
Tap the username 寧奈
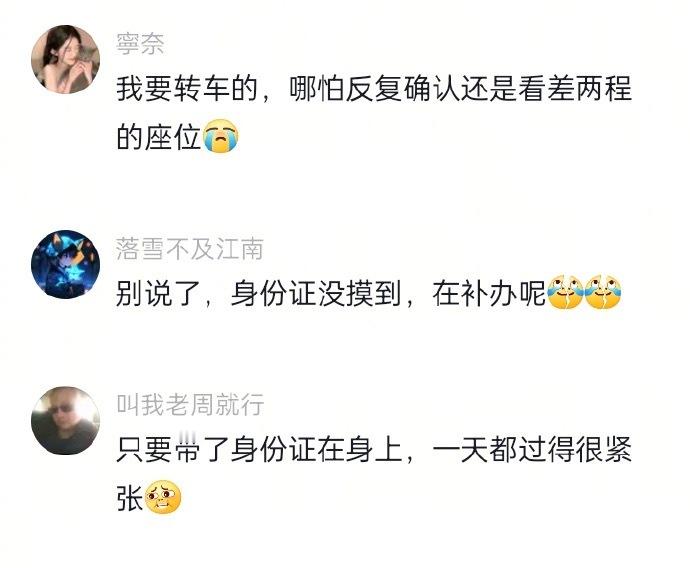point(140,44)
